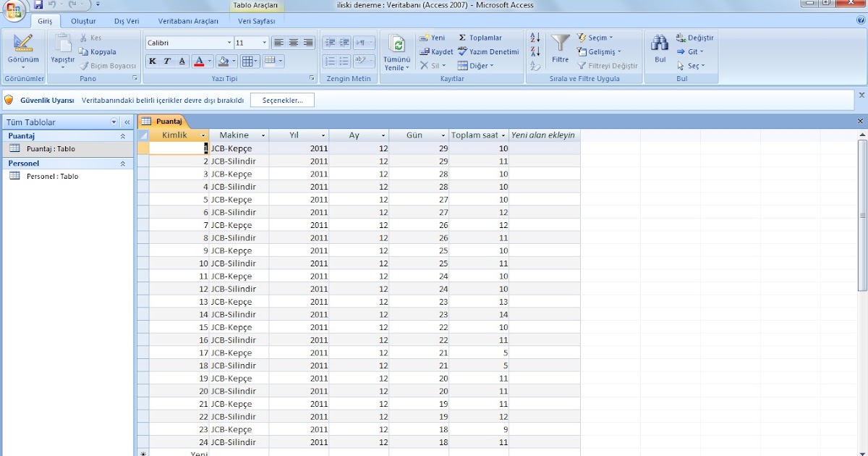Switch to the Dış Veri tab
Screen dimensions: 868x456
[127, 21]
